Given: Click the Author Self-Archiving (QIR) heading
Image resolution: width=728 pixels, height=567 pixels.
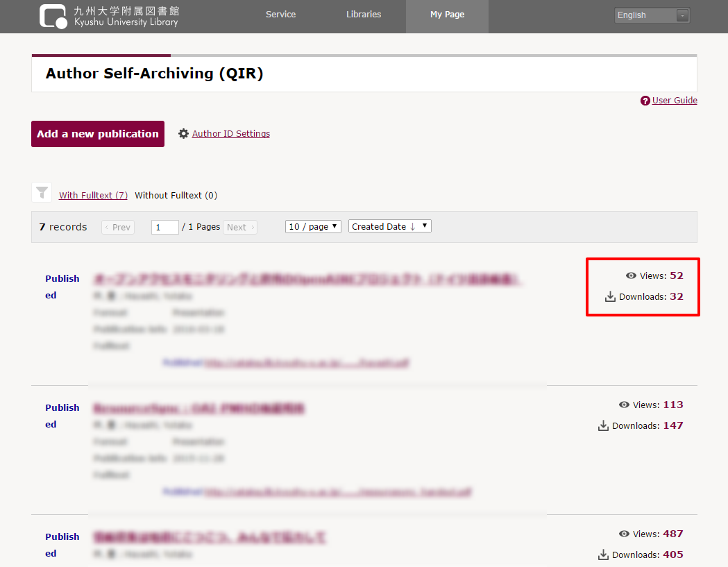Looking at the screenshot, I should pos(154,74).
